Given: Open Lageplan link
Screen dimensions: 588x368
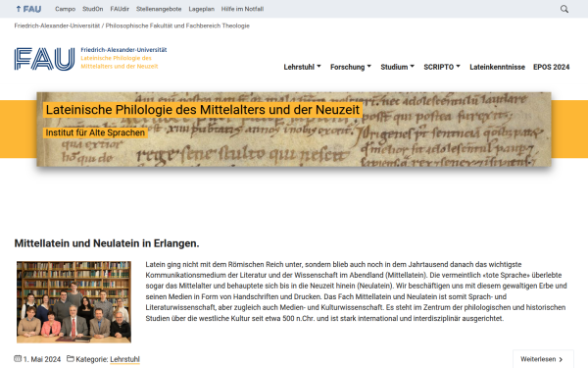Looking at the screenshot, I should coord(201,9).
